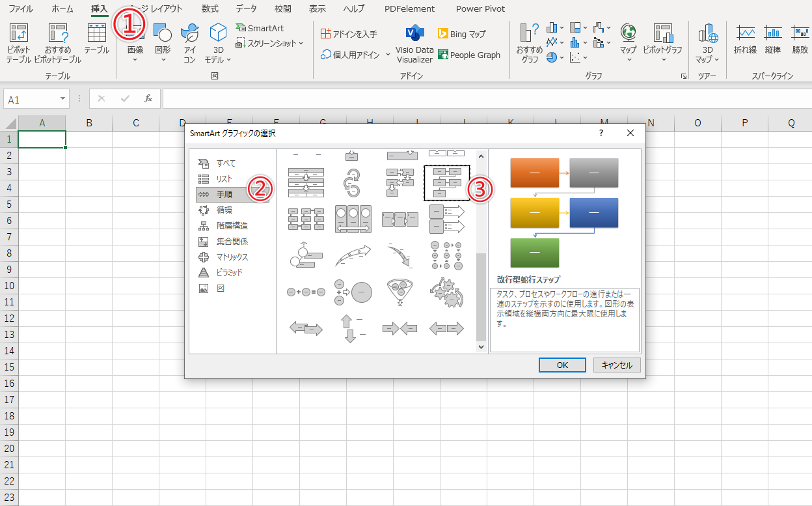Insert a 折れ線 sparkline
Screen dimensions: 812x506
745,39
